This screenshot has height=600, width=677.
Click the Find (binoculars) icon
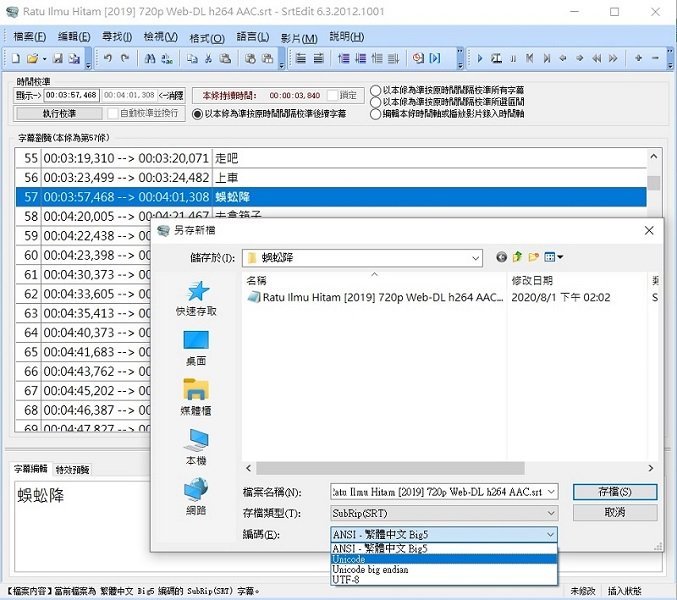[x=150, y=58]
